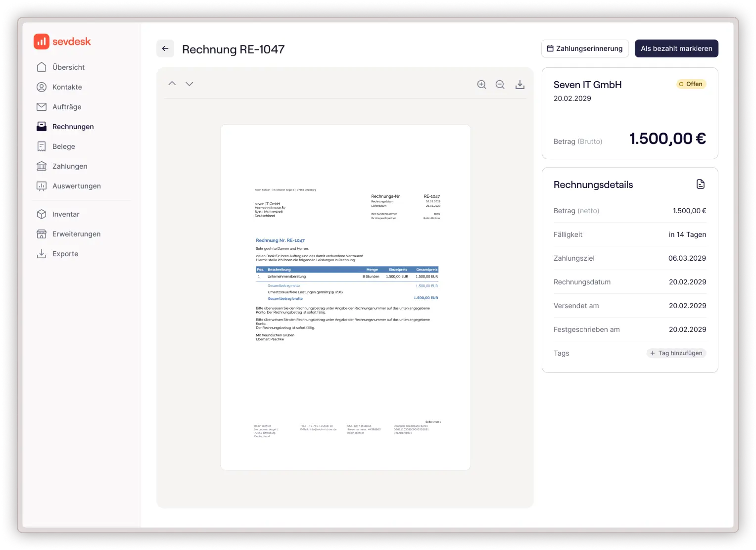
Task: Show previous page with up chevron
Action: (172, 84)
